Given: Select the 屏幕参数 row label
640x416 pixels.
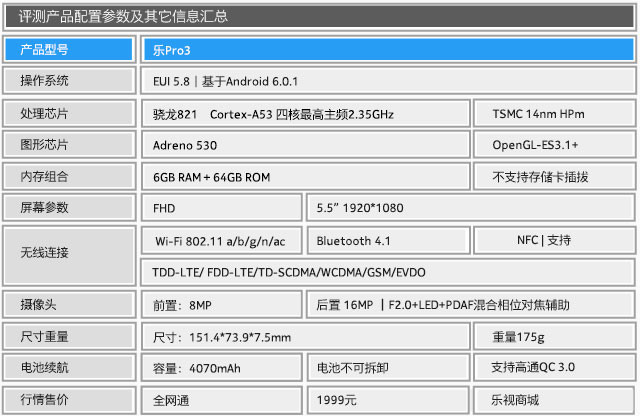Looking at the screenshot, I should click(x=69, y=207).
